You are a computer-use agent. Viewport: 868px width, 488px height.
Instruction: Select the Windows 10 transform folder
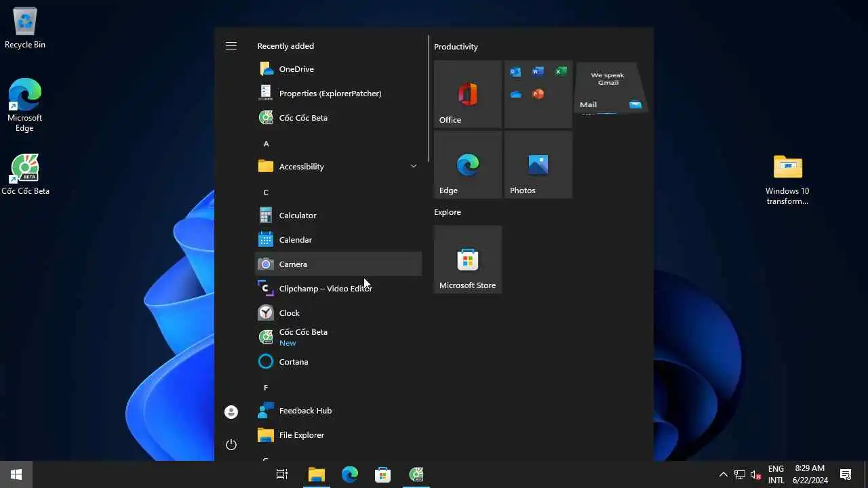[x=787, y=180]
